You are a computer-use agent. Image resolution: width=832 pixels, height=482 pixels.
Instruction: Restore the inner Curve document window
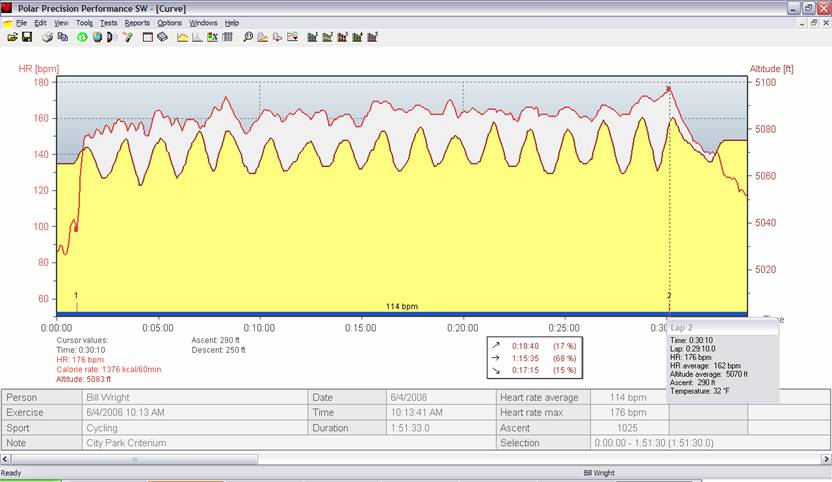pos(814,23)
